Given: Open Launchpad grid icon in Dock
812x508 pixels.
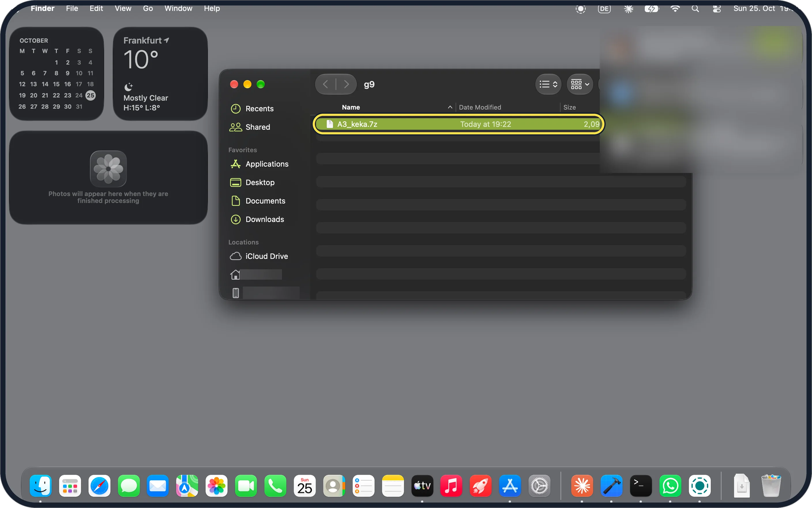Looking at the screenshot, I should 70,486.
